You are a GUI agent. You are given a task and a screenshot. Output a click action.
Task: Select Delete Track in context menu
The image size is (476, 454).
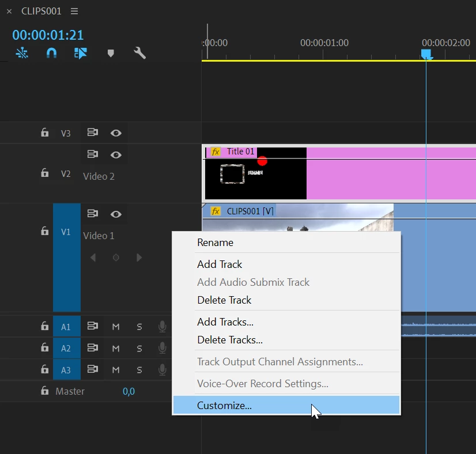[224, 300]
